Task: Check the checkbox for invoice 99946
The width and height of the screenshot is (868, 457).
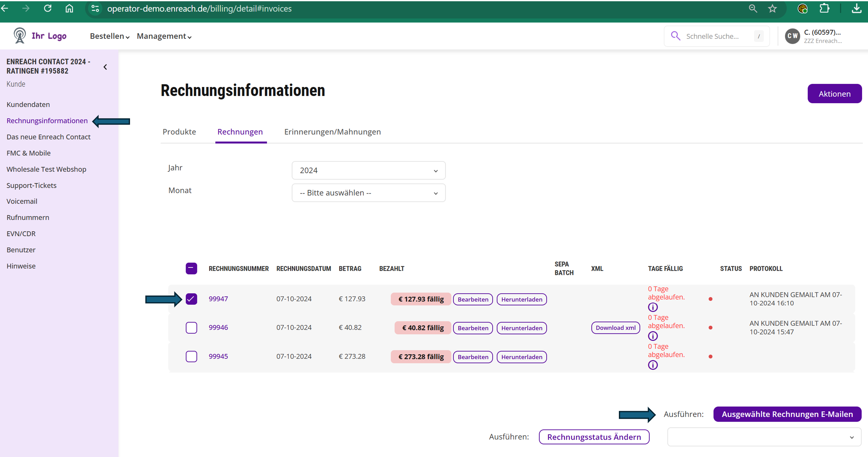Action: click(x=191, y=328)
